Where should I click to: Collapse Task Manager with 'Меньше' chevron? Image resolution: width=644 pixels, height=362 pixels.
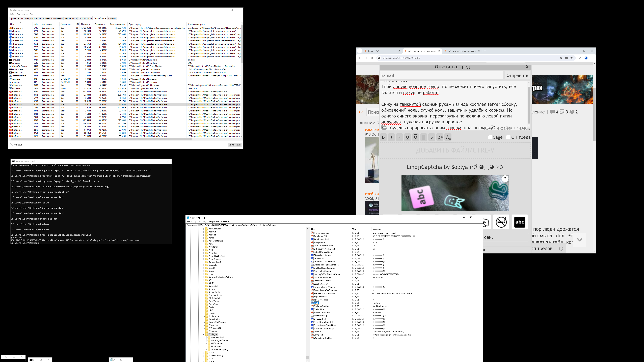pyautogui.click(x=11, y=145)
